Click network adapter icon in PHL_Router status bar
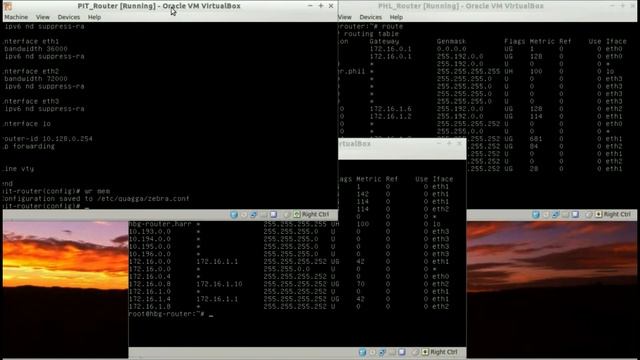 coord(556,214)
